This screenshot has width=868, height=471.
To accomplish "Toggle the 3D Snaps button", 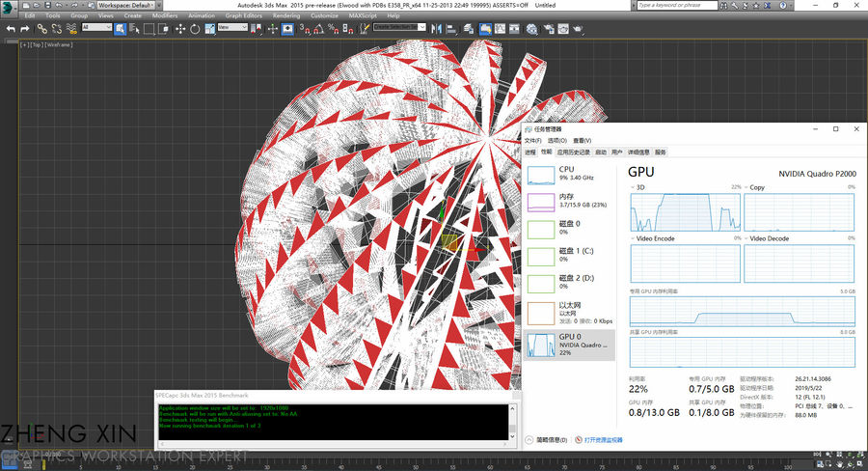I will pyautogui.click(x=305, y=29).
